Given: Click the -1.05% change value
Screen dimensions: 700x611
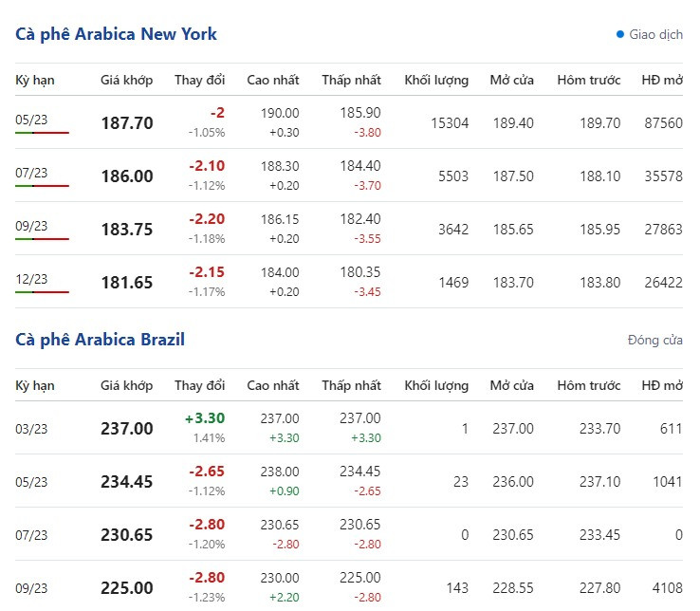Looking at the screenshot, I should pyautogui.click(x=207, y=133).
